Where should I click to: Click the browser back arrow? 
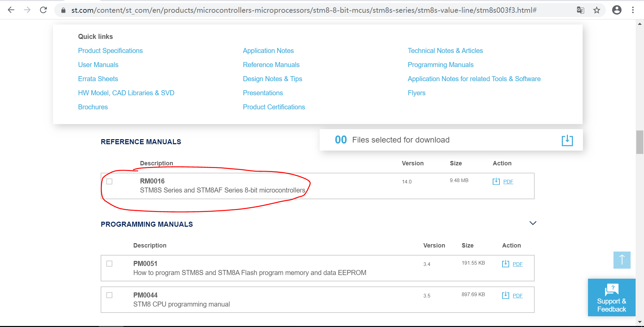pos(11,10)
